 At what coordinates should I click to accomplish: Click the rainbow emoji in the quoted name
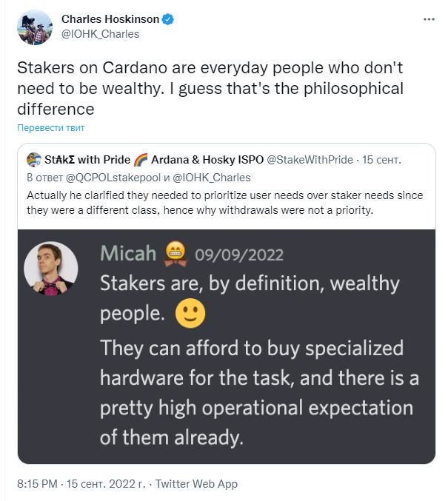point(141,160)
